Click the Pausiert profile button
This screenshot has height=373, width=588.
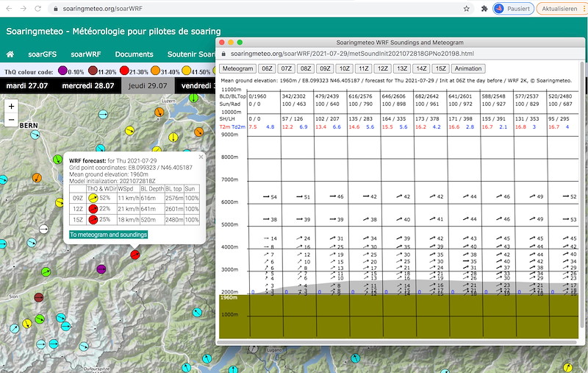(x=513, y=8)
